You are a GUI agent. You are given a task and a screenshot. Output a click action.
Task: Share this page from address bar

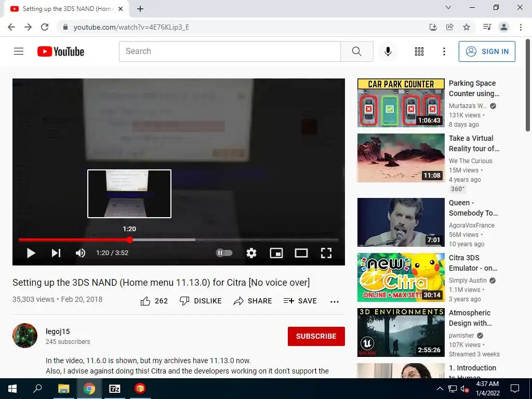pos(449,27)
